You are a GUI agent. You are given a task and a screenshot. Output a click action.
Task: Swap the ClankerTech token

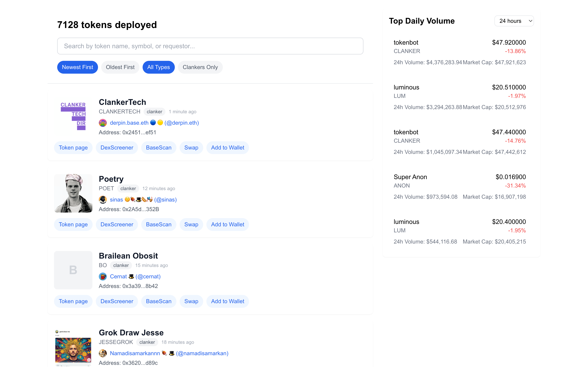point(191,147)
